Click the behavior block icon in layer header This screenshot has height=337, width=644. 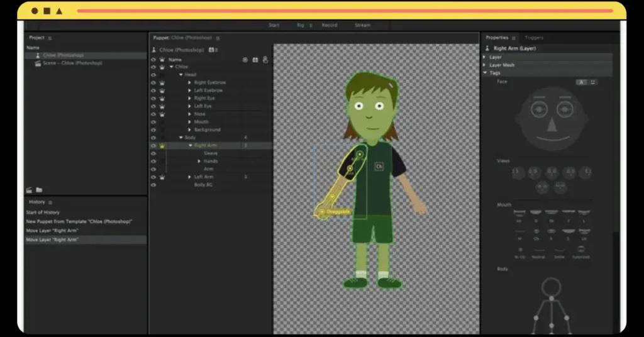point(255,60)
